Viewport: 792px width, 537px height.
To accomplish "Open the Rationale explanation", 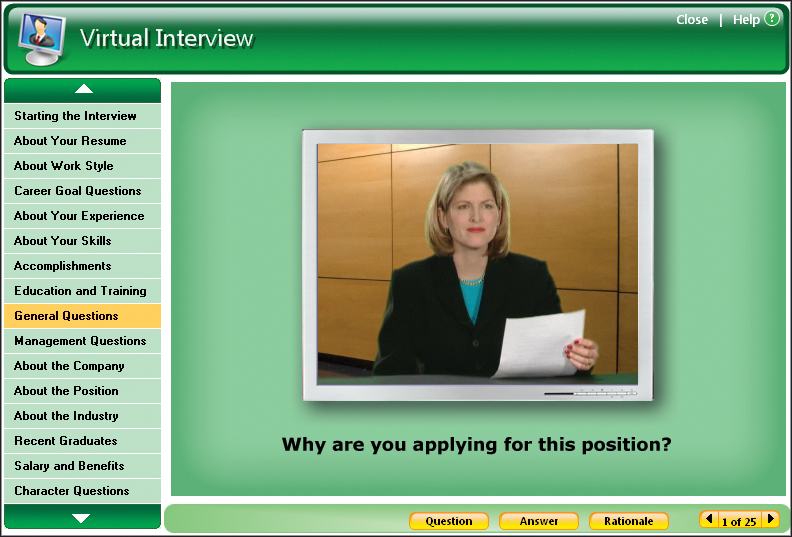I will (628, 521).
